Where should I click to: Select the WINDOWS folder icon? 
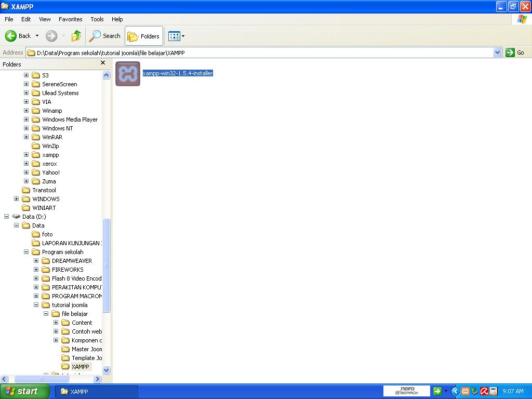(x=26, y=199)
